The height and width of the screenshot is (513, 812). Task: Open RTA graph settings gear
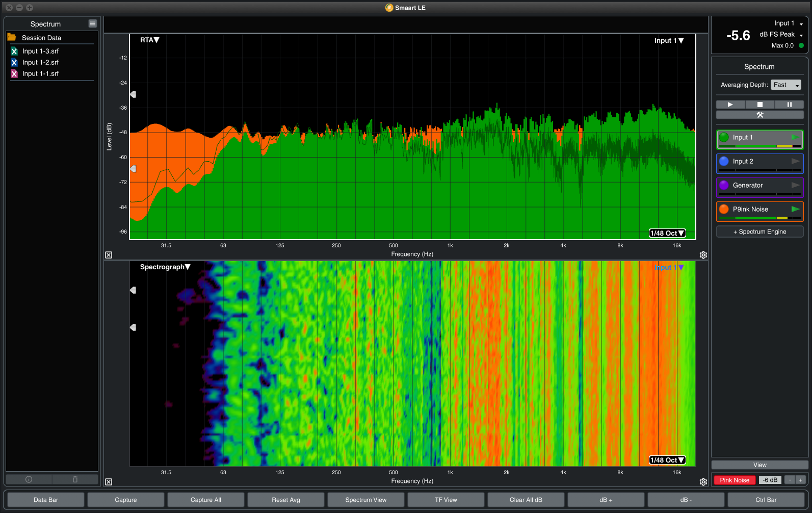703,255
